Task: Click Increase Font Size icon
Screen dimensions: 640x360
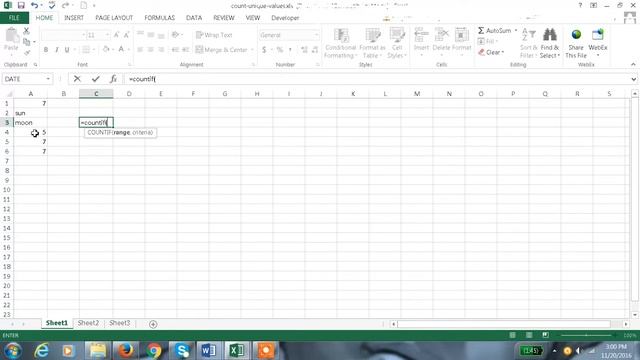Action: (116, 35)
